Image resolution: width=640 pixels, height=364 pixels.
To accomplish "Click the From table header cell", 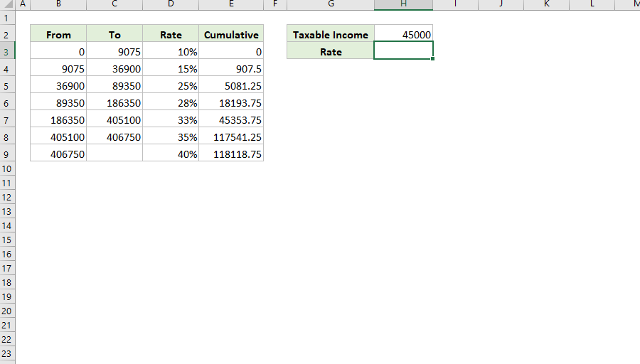I will click(58, 34).
